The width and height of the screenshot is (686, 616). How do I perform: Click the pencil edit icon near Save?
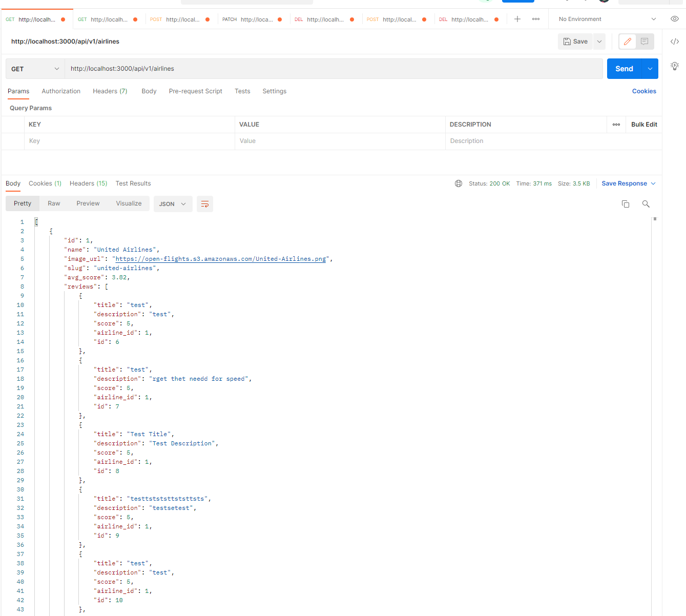pos(627,41)
